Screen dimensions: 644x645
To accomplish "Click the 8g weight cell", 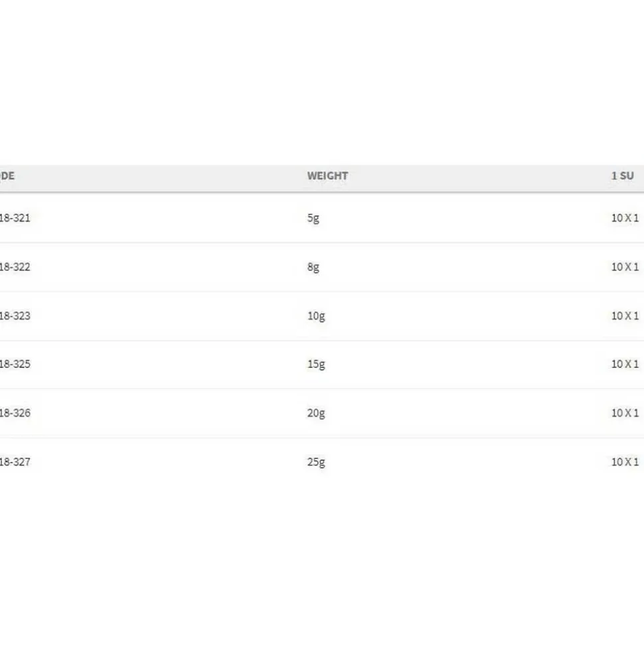I will click(313, 268).
